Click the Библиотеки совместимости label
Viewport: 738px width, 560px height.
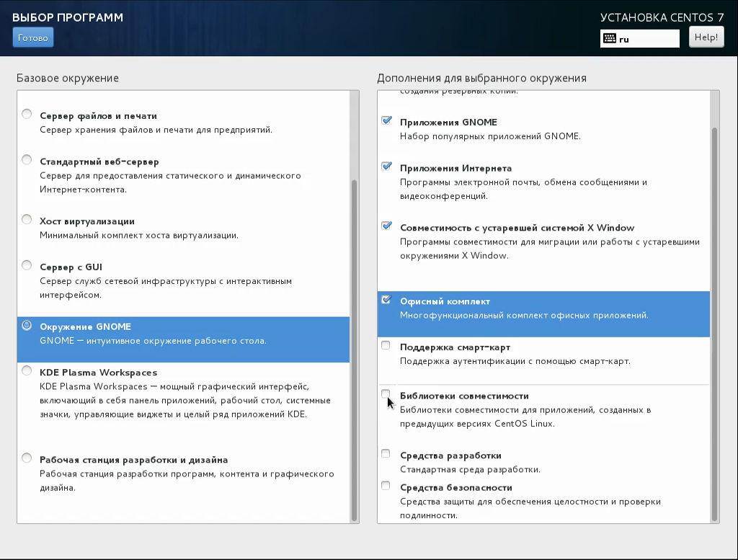tap(465, 396)
